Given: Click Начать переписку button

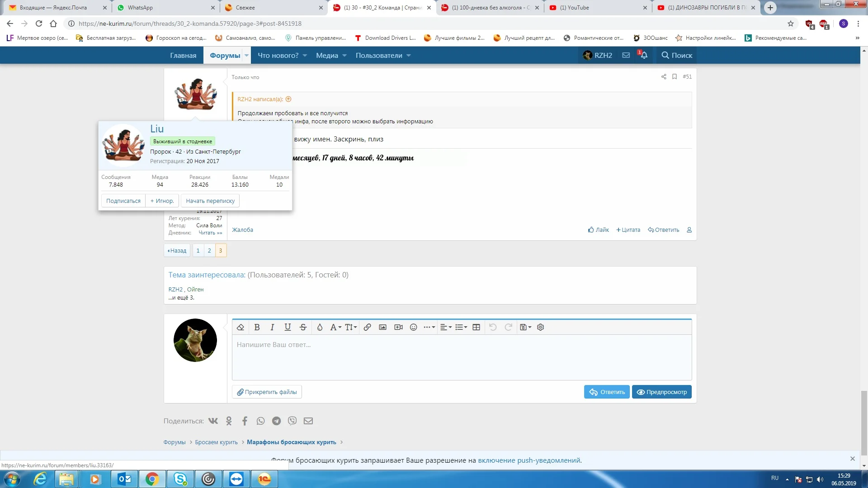Looking at the screenshot, I should point(210,201).
